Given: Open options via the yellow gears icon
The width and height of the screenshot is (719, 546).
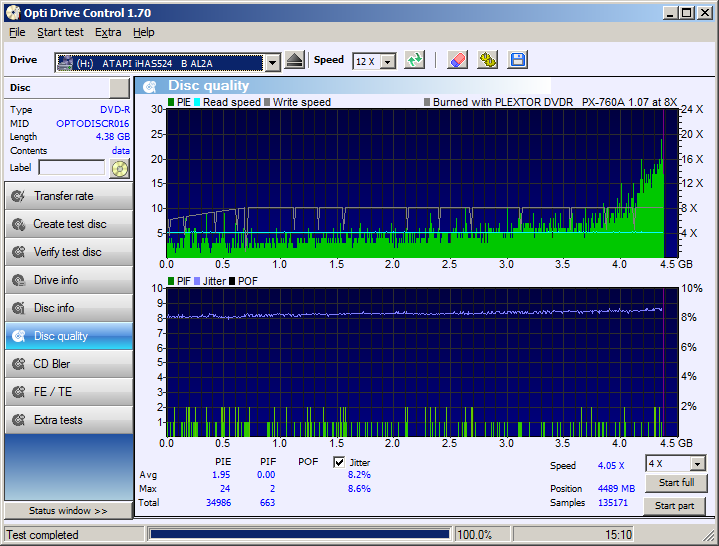Looking at the screenshot, I should (x=487, y=60).
